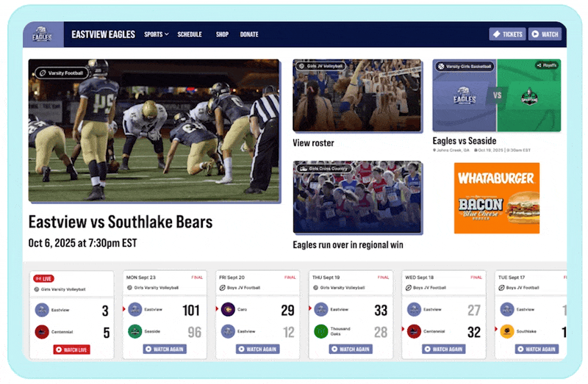This screenshot has height=384, width=588.
Task: Click the red Watch Live button
Action: pos(71,349)
